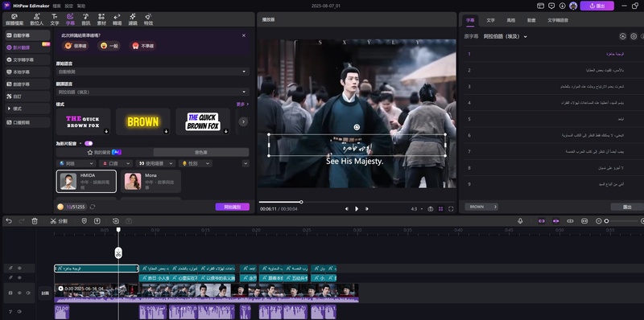Split the clip with 分割 scissors
This screenshot has width=644, height=320.
point(59,221)
